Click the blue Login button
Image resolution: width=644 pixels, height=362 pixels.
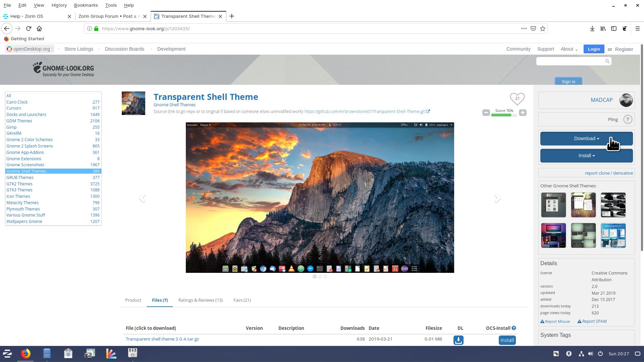[x=594, y=49]
